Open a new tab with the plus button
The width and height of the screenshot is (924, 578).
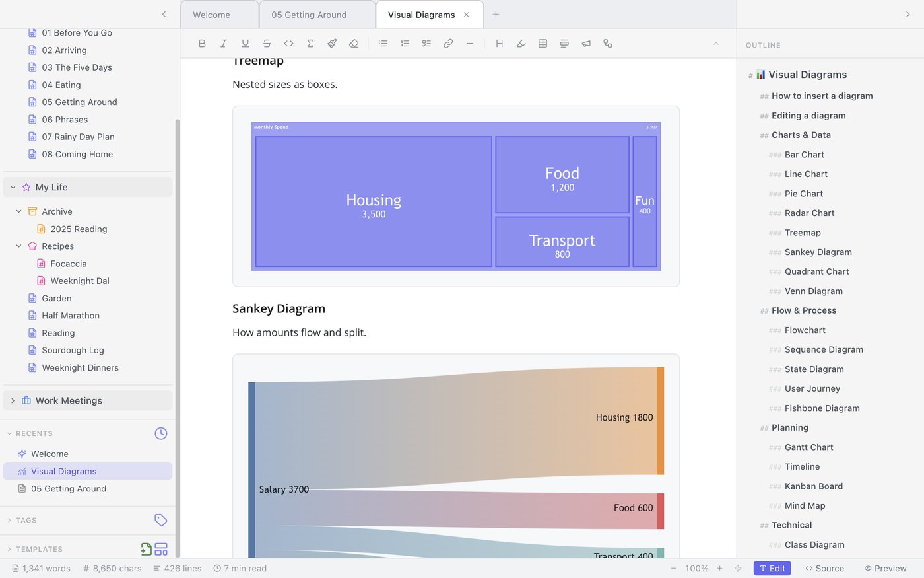[x=496, y=14]
